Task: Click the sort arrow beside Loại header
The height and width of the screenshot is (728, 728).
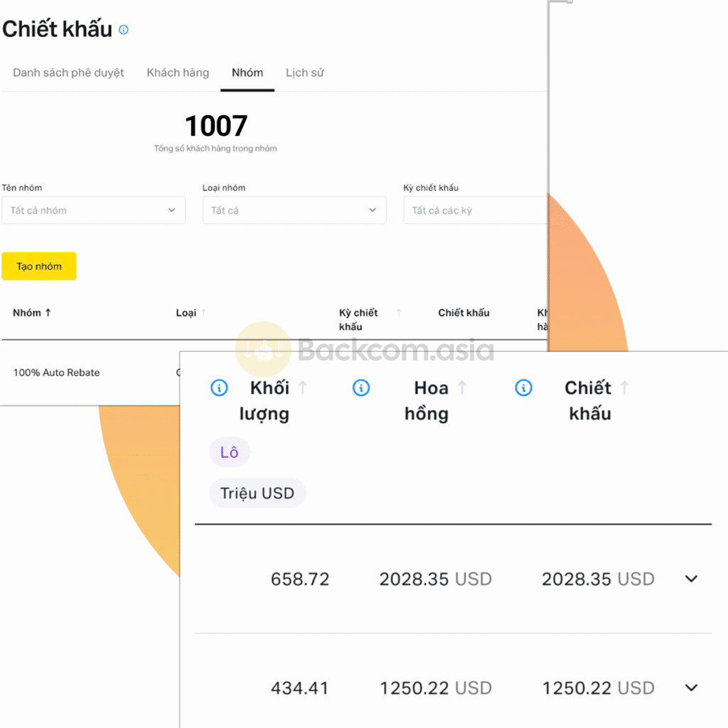Action: click(x=204, y=313)
